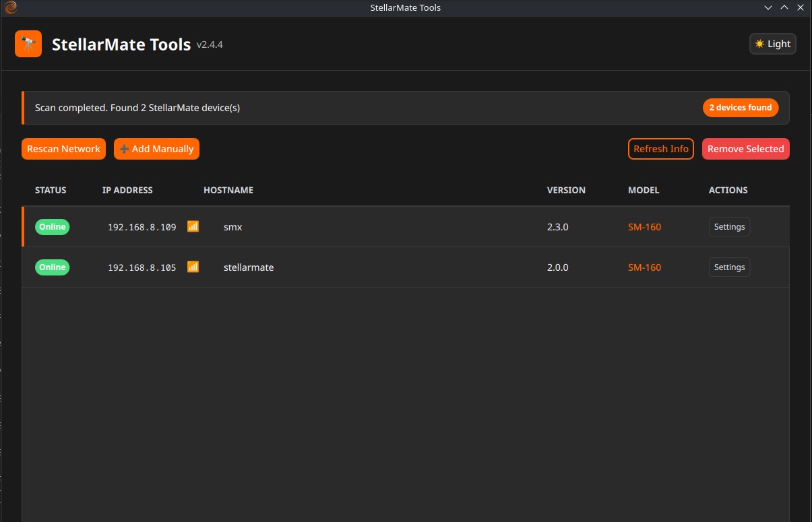Screen dimensions: 812x522
Task: Open Settings for smx device
Action: point(729,227)
